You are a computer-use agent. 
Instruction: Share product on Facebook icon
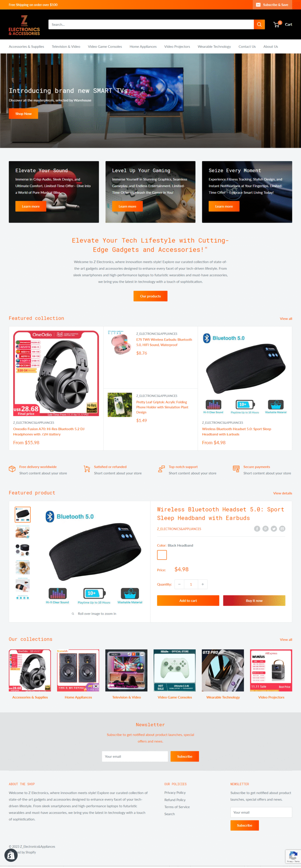(257, 529)
